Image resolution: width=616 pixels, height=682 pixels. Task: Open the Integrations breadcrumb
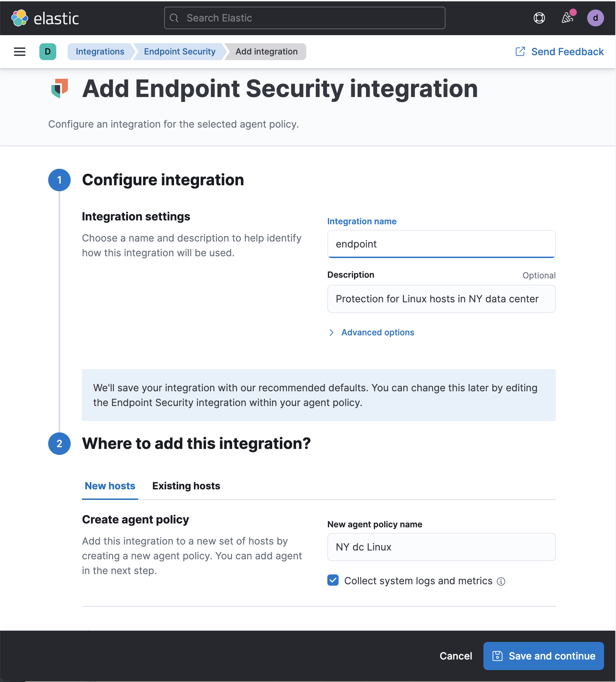pyautogui.click(x=100, y=51)
